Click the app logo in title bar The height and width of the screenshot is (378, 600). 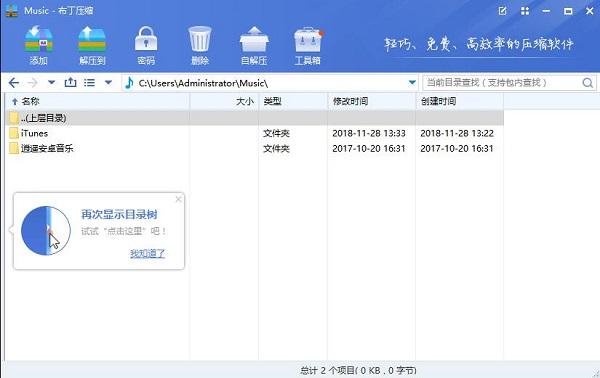point(11,11)
